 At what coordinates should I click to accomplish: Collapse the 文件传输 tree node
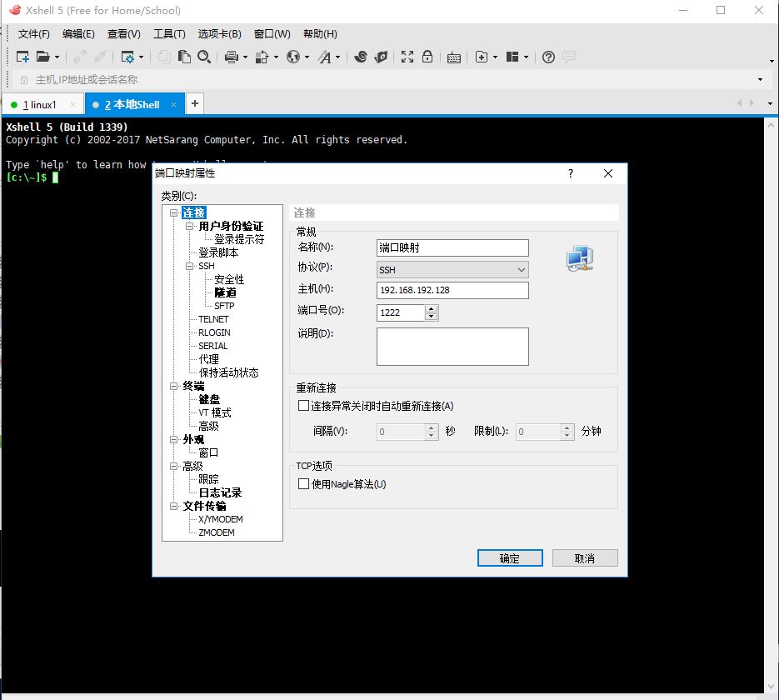point(173,506)
